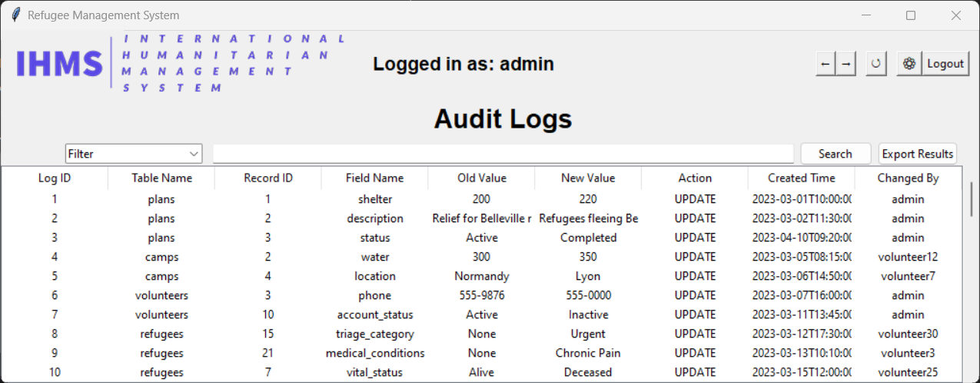The width and height of the screenshot is (980, 383).
Task: Select the 'medical_conditions' field cell
Action: point(374,353)
